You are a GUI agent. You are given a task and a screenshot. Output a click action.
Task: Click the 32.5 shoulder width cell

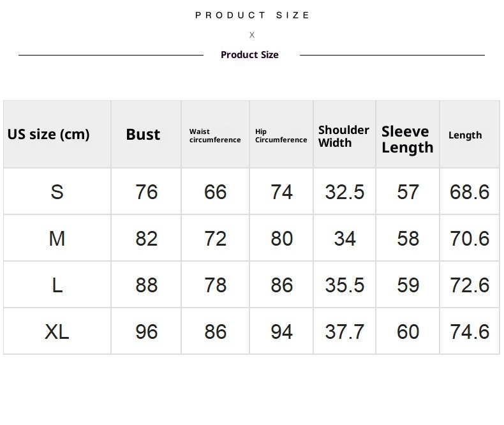point(345,192)
